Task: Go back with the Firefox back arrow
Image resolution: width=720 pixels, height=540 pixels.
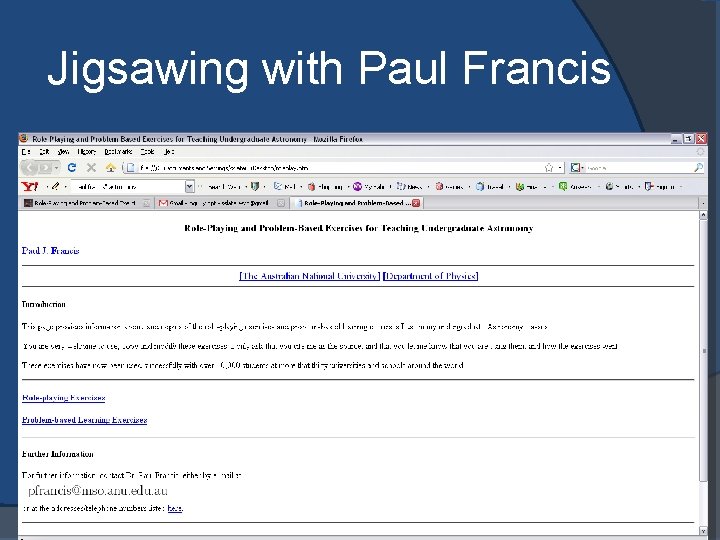Action: pos(29,168)
